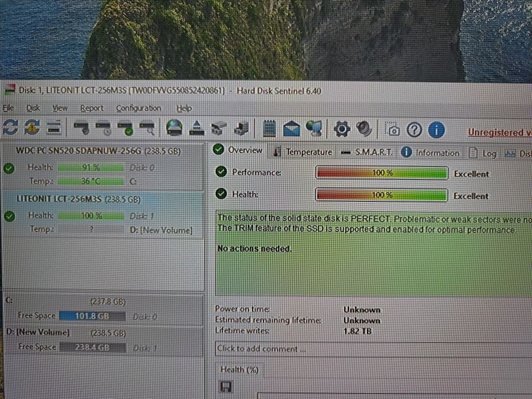Switch to the Temperature tab
Screen dimensions: 532x399
click(303, 152)
